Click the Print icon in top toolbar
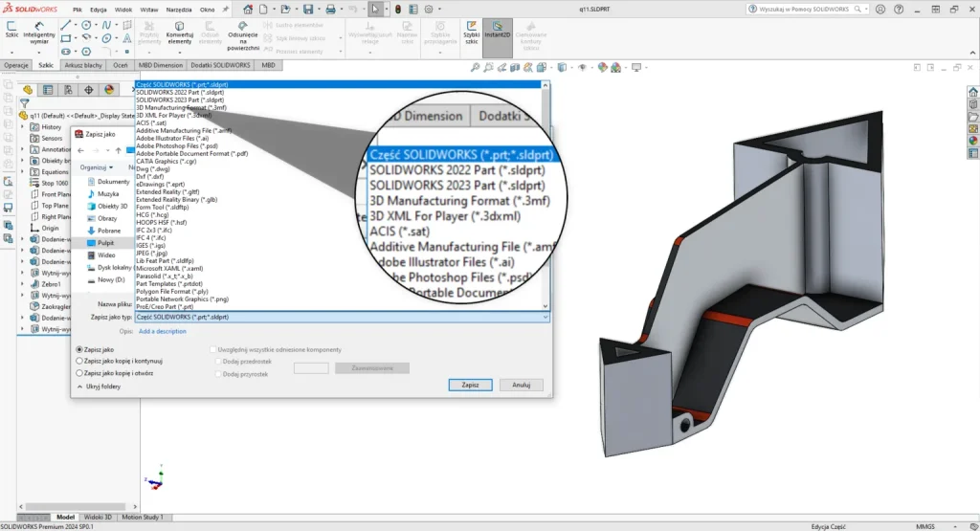 pyautogui.click(x=330, y=10)
